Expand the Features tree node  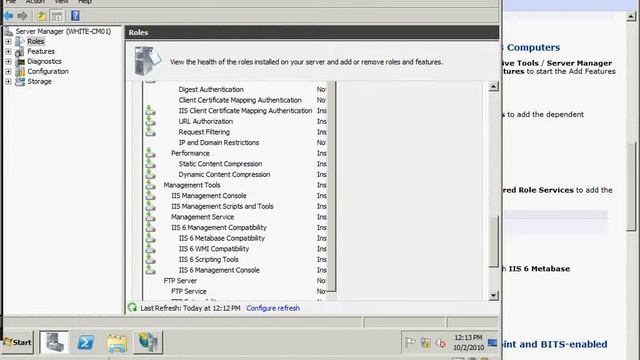[x=8, y=51]
